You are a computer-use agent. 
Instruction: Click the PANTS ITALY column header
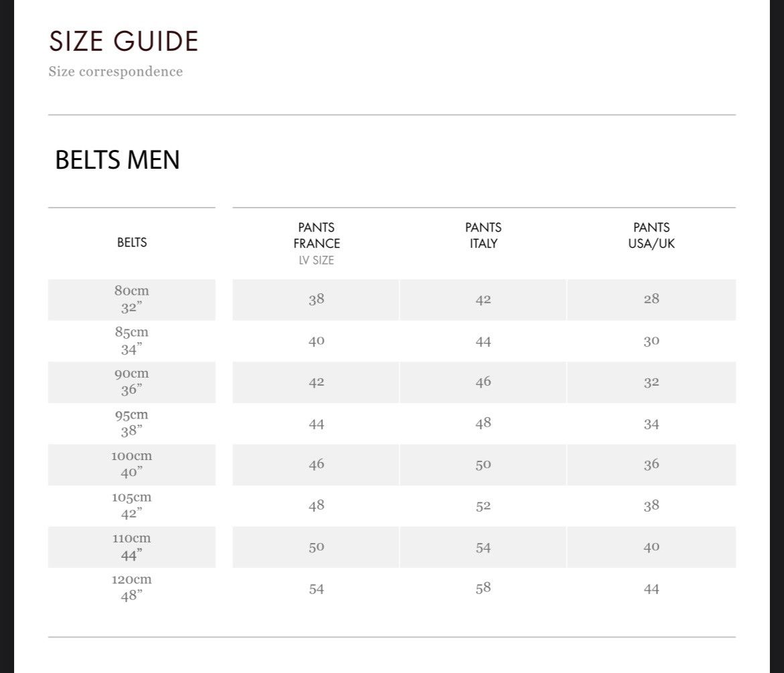coord(483,236)
